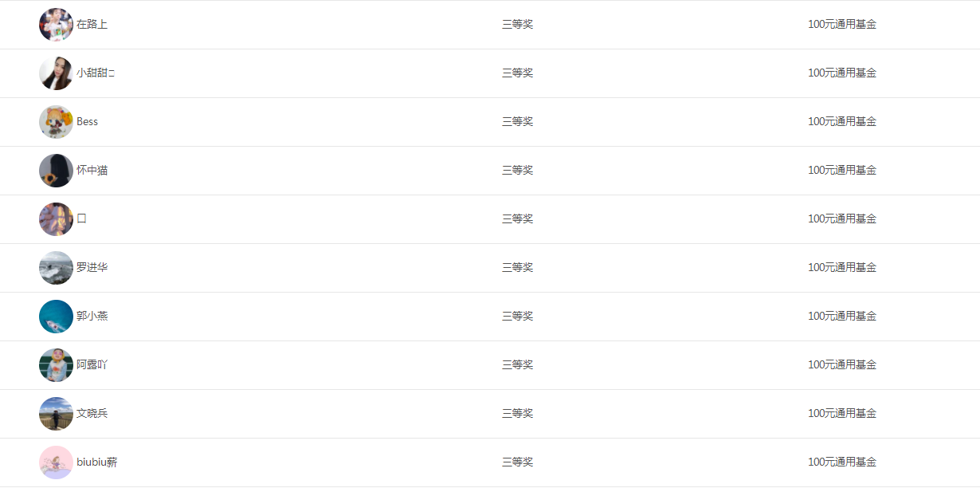Open the pink avatar of biubiu薪
980x488 pixels.
coord(56,462)
